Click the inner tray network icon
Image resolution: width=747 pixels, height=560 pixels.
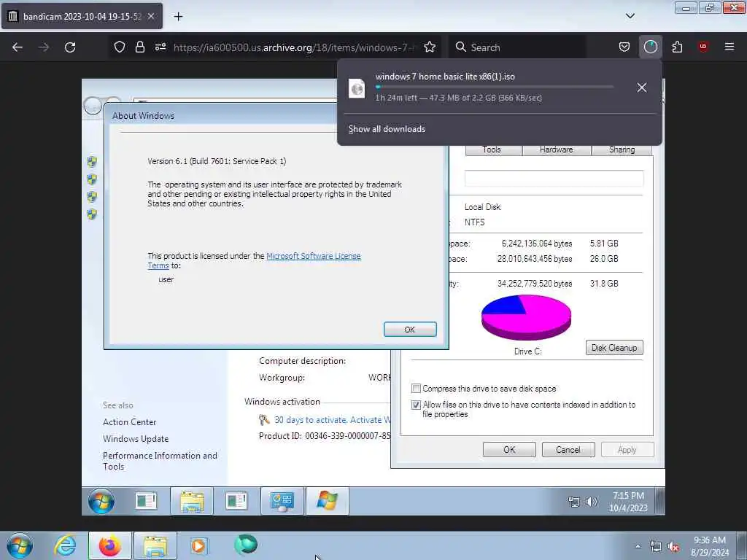point(574,502)
